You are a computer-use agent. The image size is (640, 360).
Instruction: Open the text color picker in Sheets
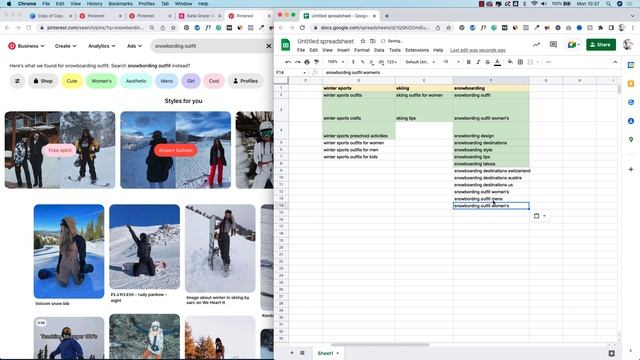(497, 62)
